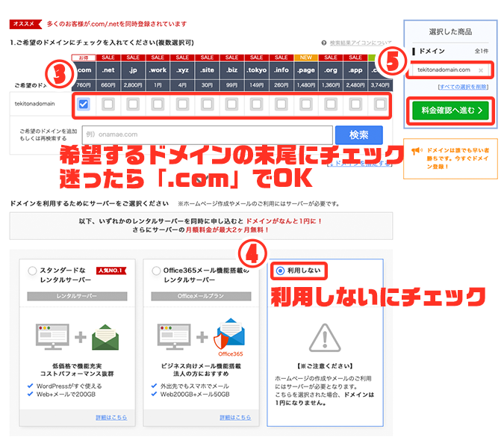Viewport: 504px width, 438px height.
Task: Click the .jp column header
Action: click(133, 70)
